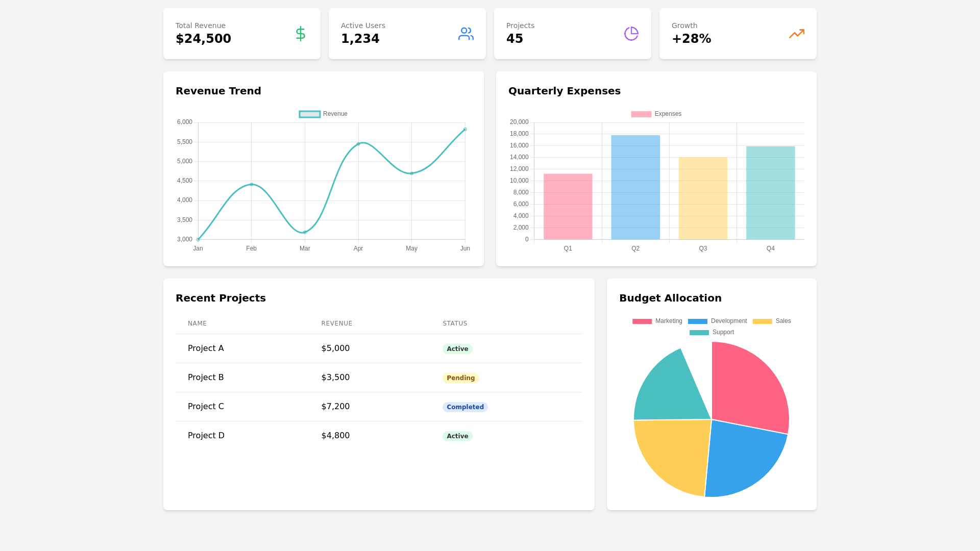The height and width of the screenshot is (551, 980).
Task: Click the orange Growth trend arrow icon
Action: click(796, 34)
